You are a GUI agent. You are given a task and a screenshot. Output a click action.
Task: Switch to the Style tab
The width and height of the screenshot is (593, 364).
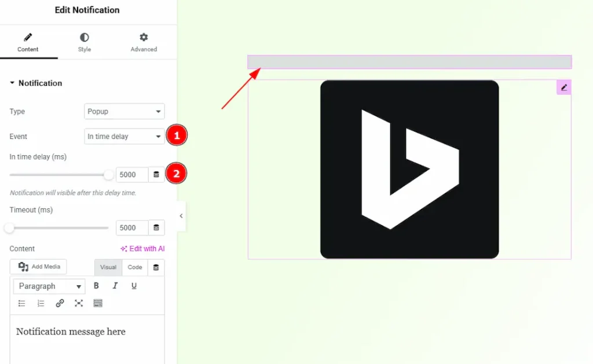tap(85, 42)
